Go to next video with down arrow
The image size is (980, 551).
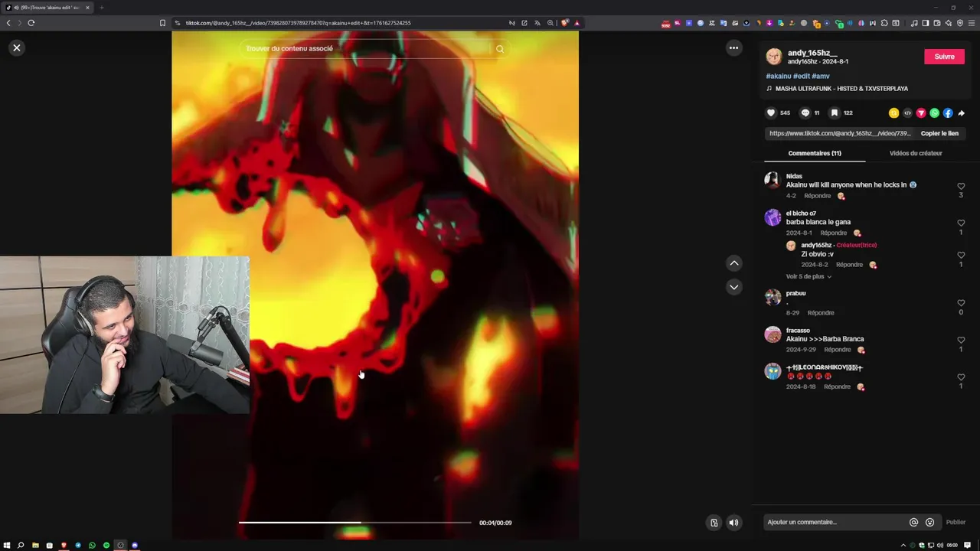(x=734, y=287)
